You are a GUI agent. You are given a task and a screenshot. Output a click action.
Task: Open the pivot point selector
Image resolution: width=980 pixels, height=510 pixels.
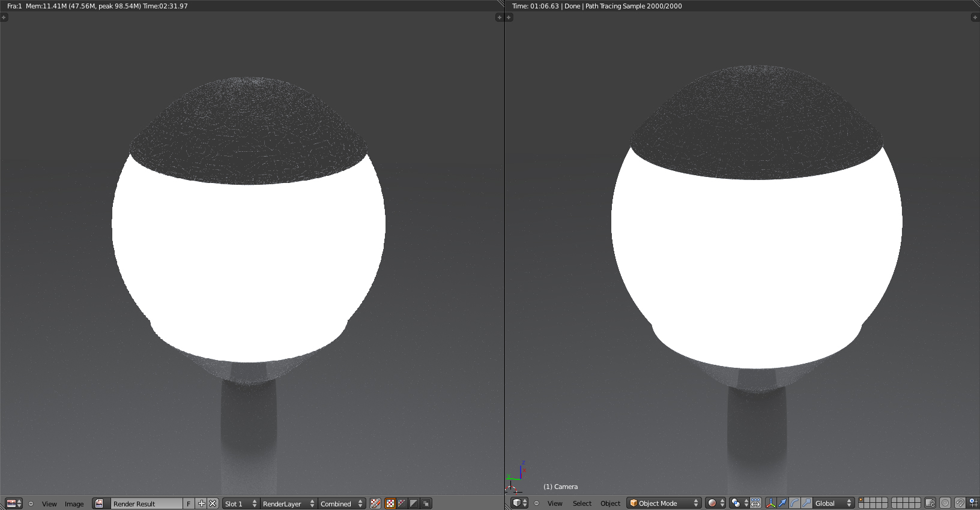[739, 503]
